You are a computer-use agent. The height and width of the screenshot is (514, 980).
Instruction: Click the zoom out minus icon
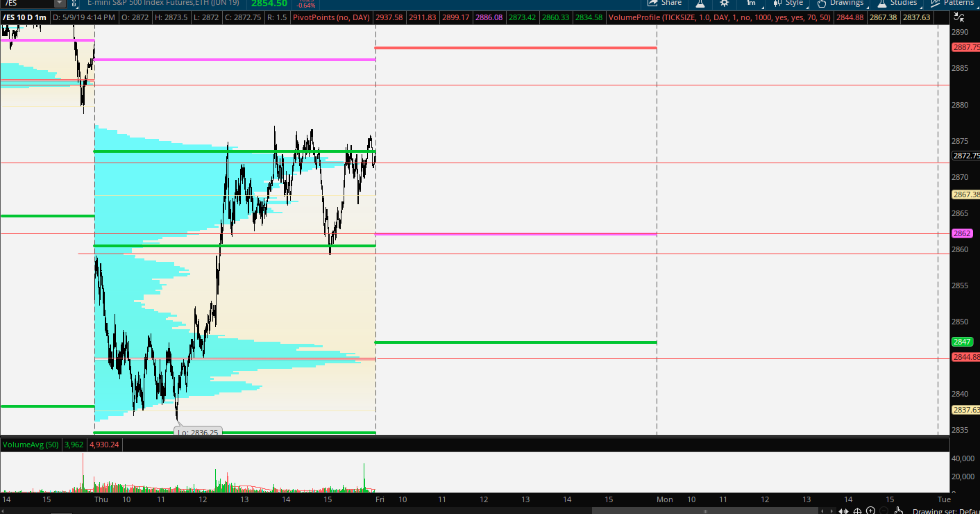click(884, 511)
